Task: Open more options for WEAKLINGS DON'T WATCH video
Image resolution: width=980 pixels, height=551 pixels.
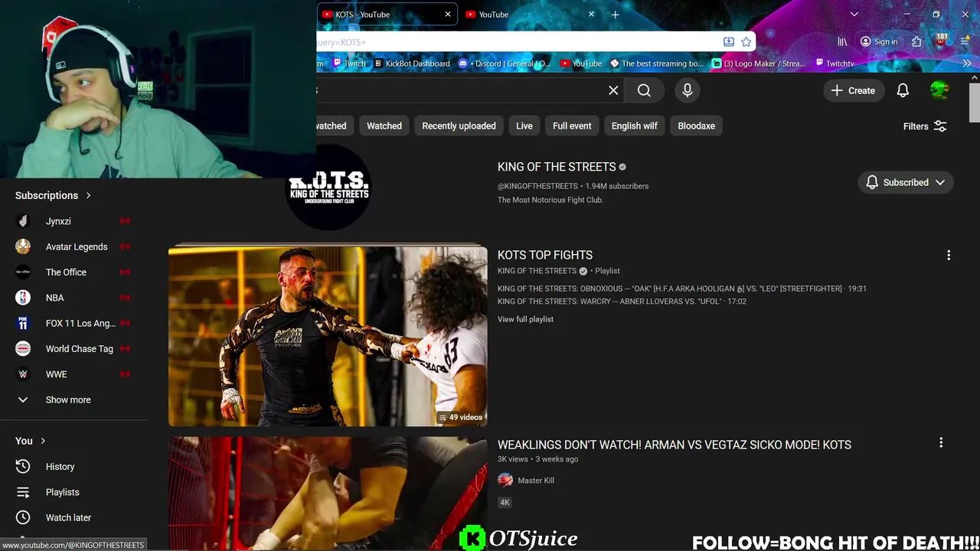Action: tap(941, 442)
